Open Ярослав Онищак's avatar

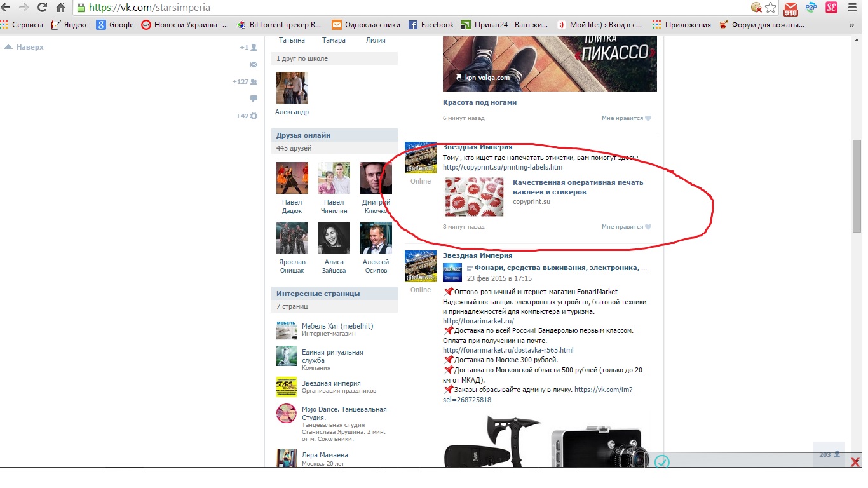click(x=292, y=238)
